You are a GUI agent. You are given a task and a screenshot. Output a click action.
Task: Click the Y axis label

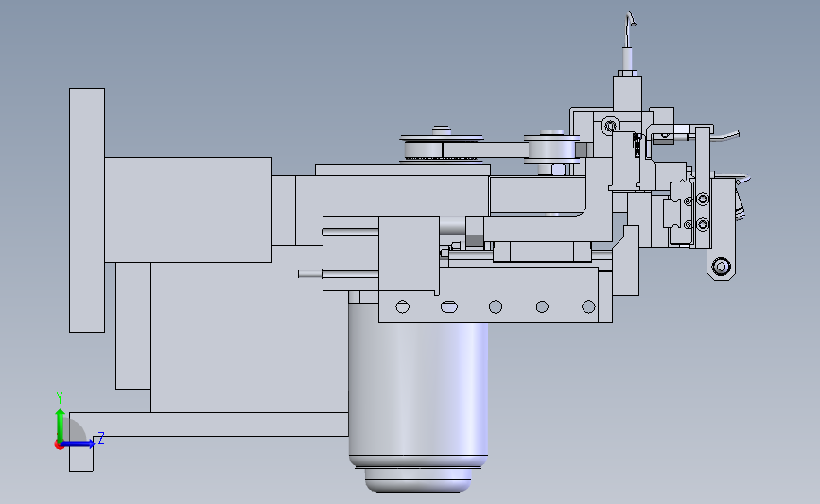pyautogui.click(x=60, y=398)
